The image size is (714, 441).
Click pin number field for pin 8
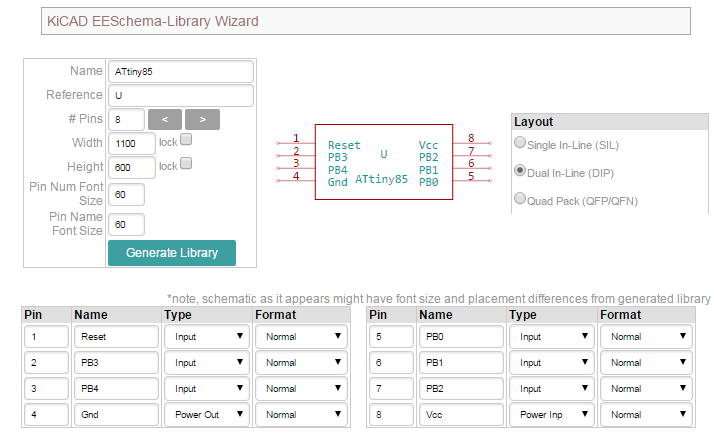coord(391,415)
